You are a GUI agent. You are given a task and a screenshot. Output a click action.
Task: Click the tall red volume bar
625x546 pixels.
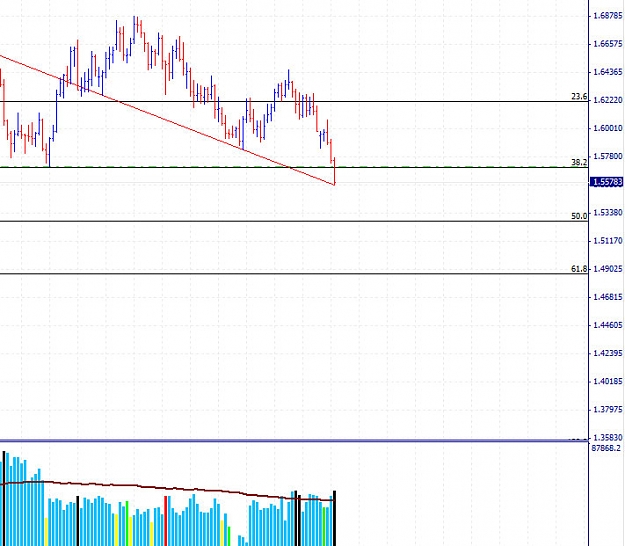(x=165, y=521)
